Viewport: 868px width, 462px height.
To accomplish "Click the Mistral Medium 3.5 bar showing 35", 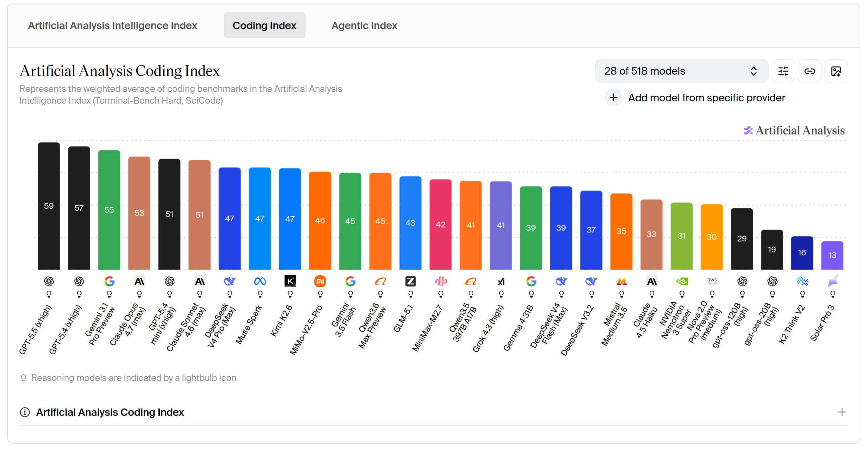I will pos(621,232).
